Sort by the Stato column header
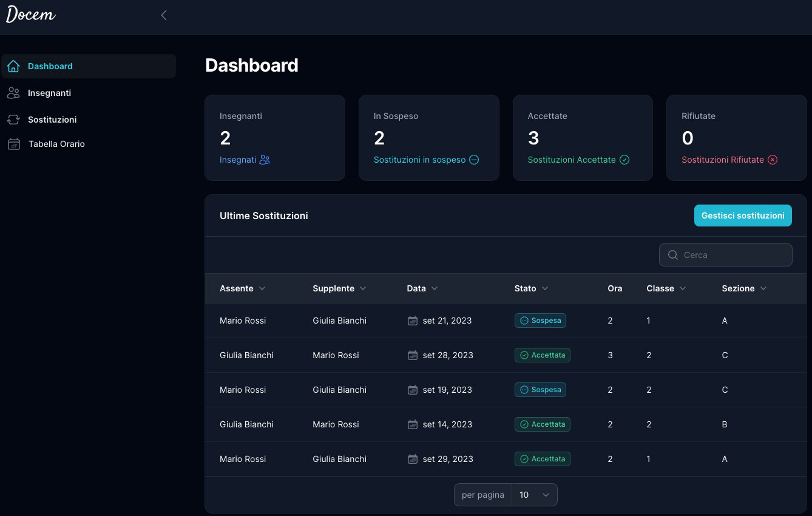The image size is (812, 516). point(531,288)
